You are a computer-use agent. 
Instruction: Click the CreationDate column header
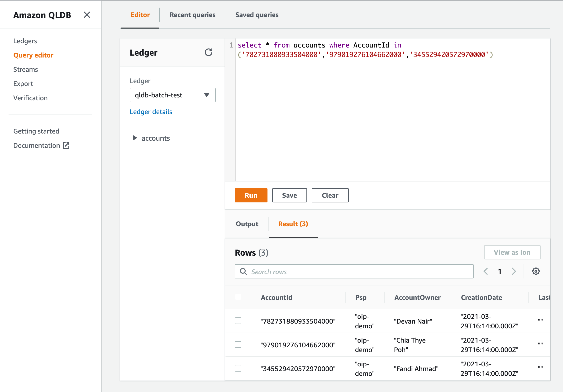tap(481, 297)
